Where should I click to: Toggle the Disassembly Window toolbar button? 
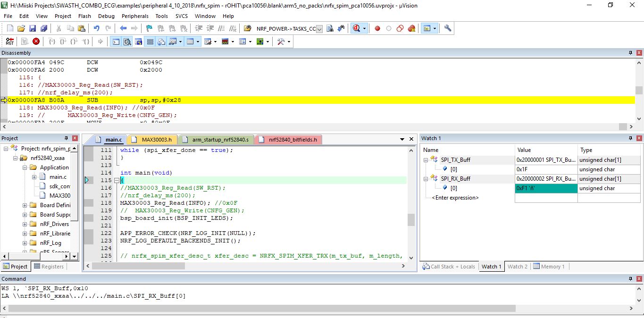point(127,42)
